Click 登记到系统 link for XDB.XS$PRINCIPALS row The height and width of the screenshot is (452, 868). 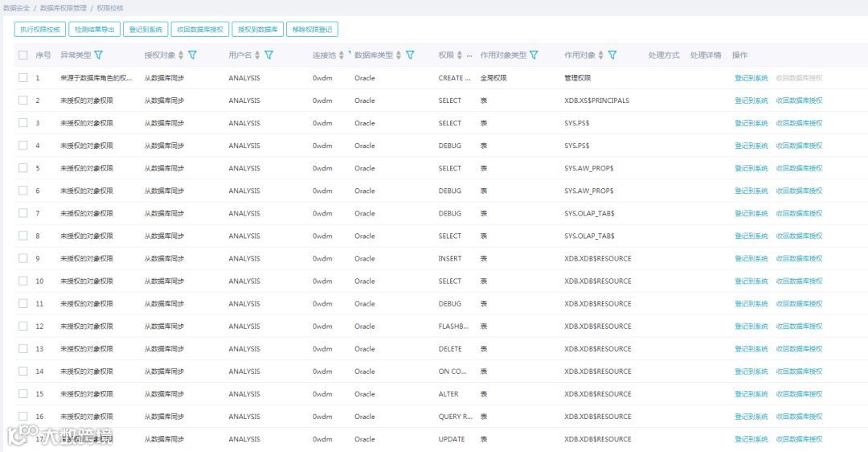(751, 101)
